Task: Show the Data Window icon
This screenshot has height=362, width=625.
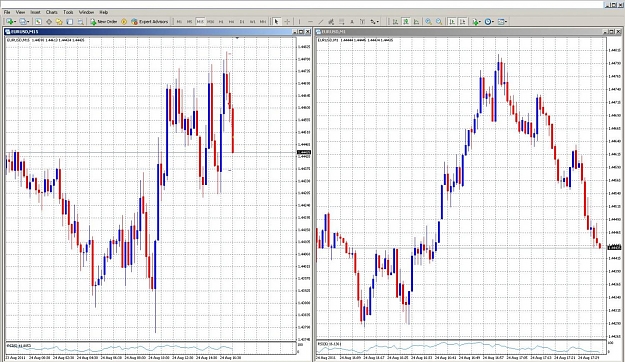Action: (x=49, y=22)
